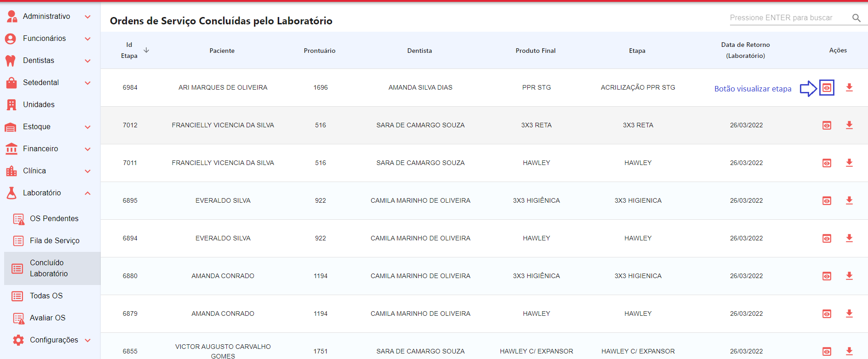The image size is (868, 359).
Task: View stage details for order 7011
Action: 827,163
